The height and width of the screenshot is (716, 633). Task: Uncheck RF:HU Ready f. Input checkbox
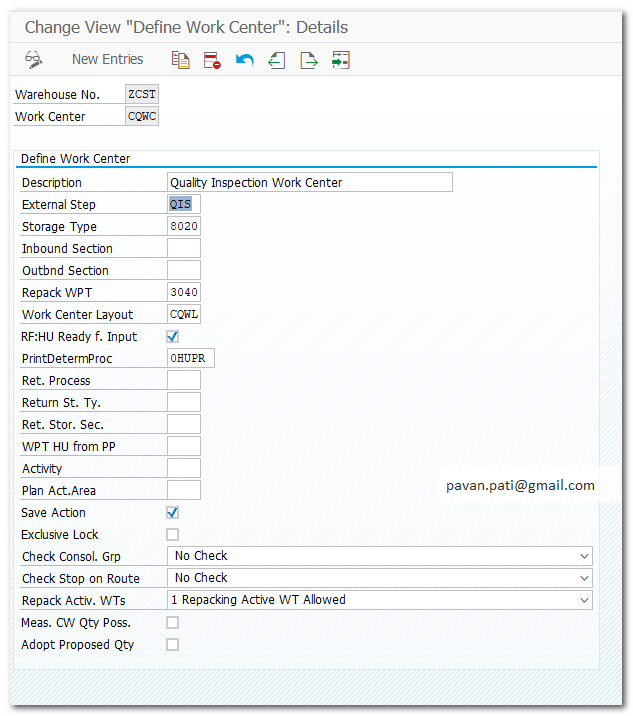pyautogui.click(x=173, y=337)
